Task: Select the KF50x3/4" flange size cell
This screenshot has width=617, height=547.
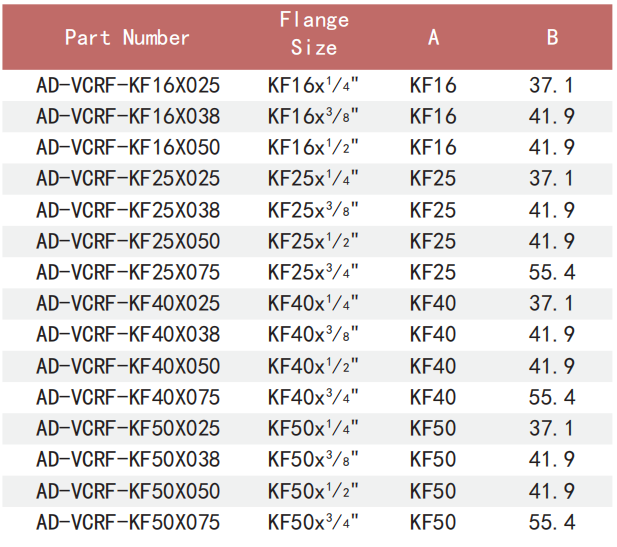Action: 313,522
